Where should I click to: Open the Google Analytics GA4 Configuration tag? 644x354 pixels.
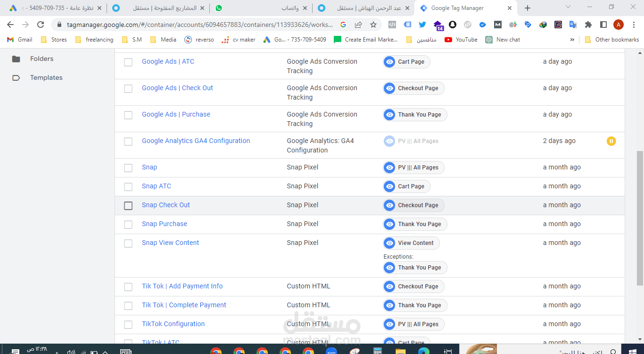[196, 141]
